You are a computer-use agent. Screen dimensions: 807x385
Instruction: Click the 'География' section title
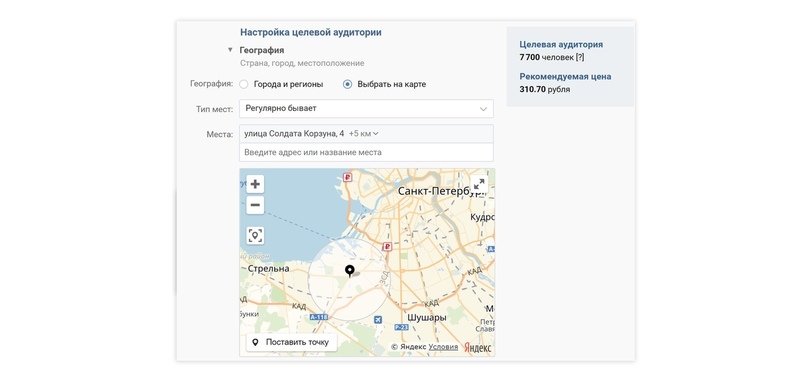point(262,50)
